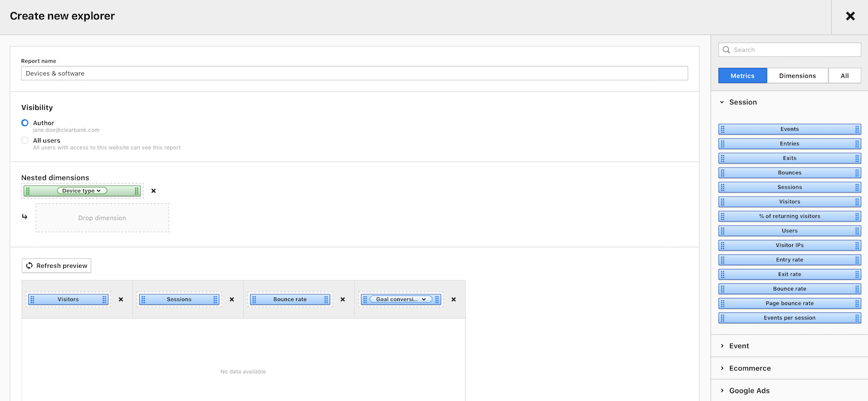Close the Create new explorer dialog
Viewport: 868px width, 401px height.
click(850, 16)
